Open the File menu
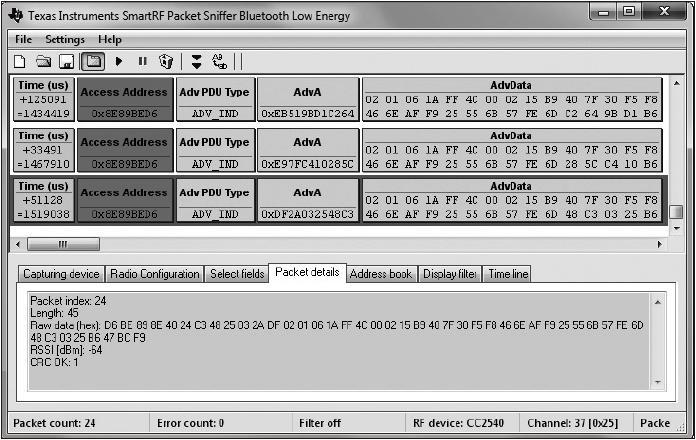696x440 pixels. pyautogui.click(x=23, y=39)
